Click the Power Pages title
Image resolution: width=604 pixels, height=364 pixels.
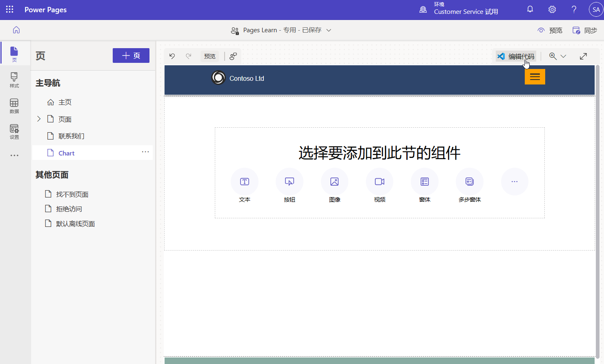point(45,9)
